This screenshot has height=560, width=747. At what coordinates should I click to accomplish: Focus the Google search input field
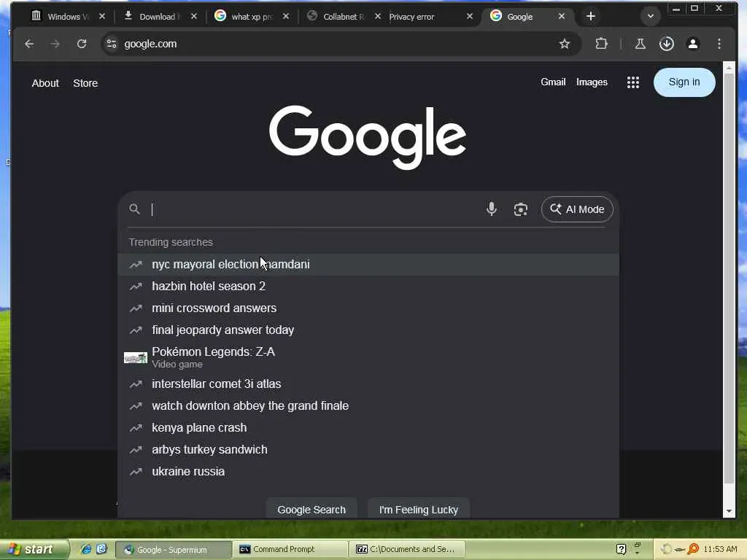pyautogui.click(x=314, y=209)
